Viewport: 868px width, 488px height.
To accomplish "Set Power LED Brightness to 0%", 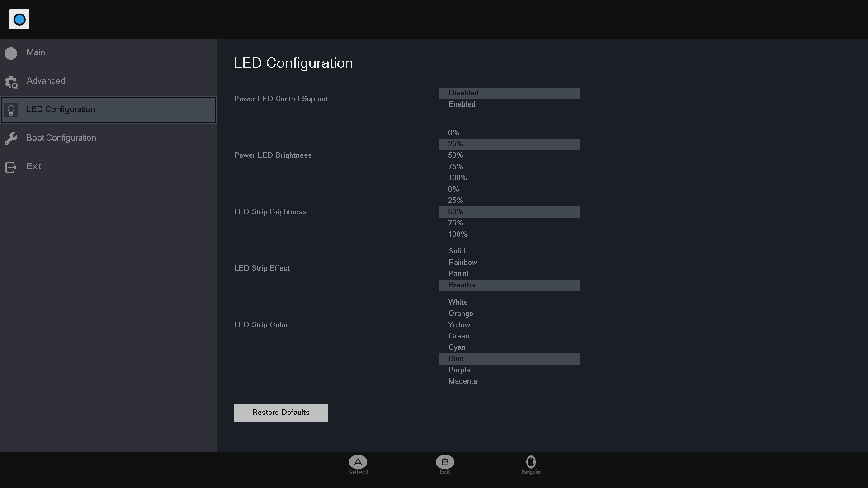I will click(x=509, y=133).
